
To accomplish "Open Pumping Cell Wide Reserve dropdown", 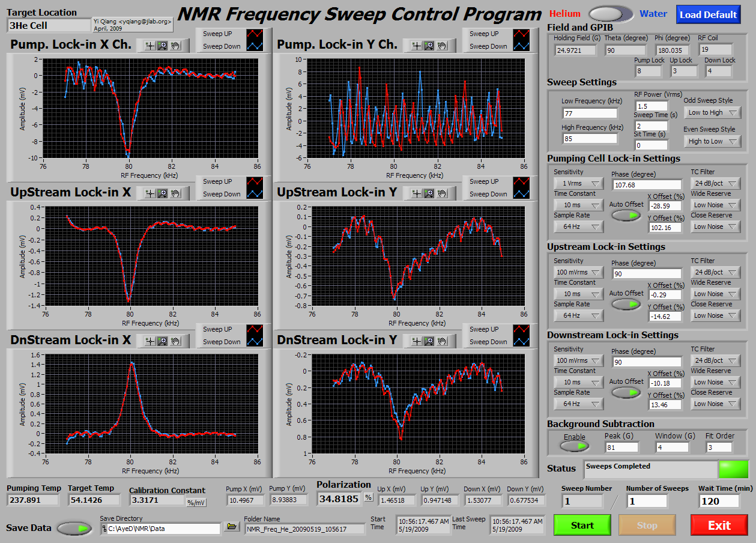I will coord(715,205).
